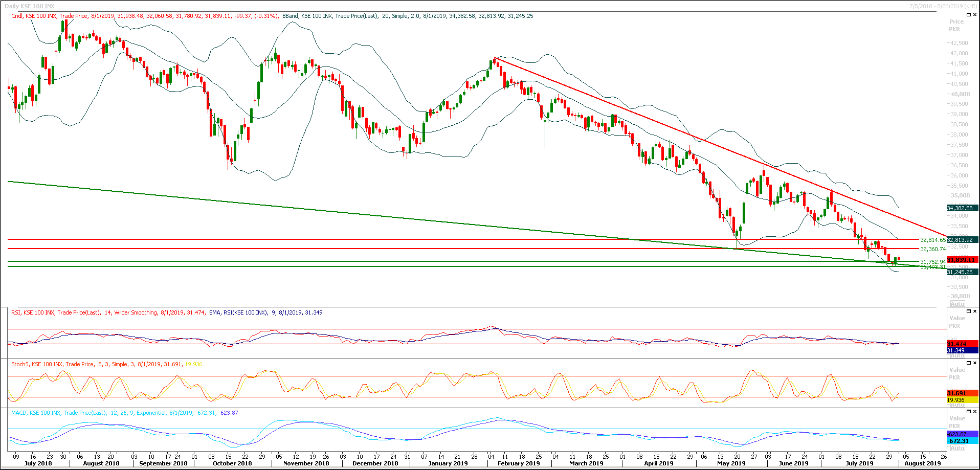This screenshot has width=980, height=470.
Task: Select the BBand legend label
Action: point(290,16)
